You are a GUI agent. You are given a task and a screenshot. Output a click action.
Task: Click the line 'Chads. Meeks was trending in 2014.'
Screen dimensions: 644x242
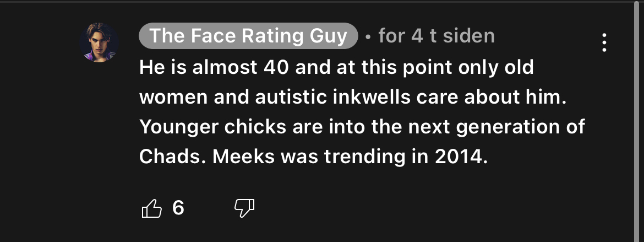[x=313, y=157]
